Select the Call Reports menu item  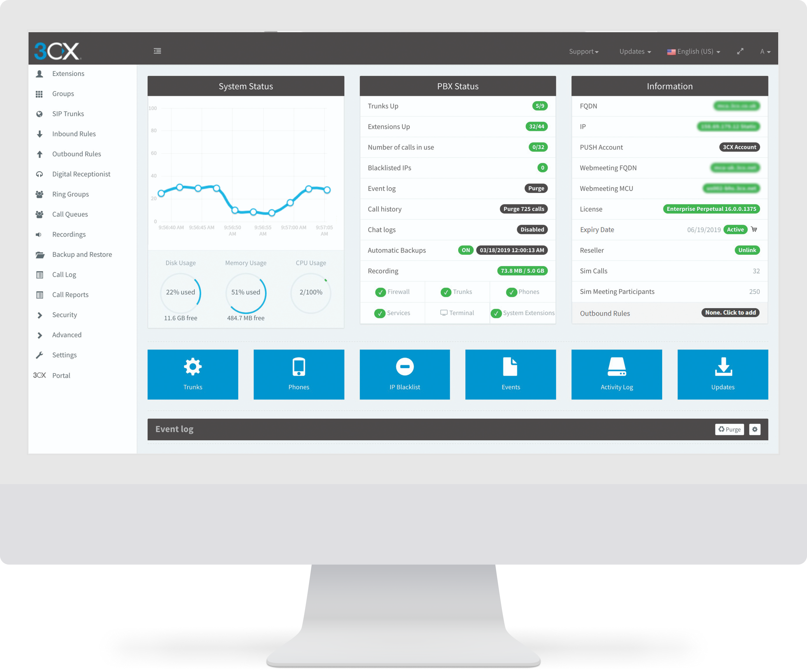[x=70, y=294]
